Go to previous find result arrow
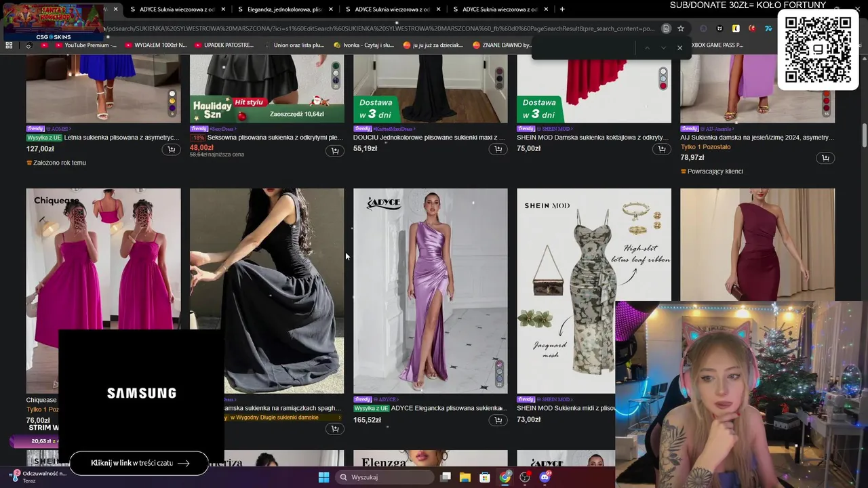 tap(647, 48)
